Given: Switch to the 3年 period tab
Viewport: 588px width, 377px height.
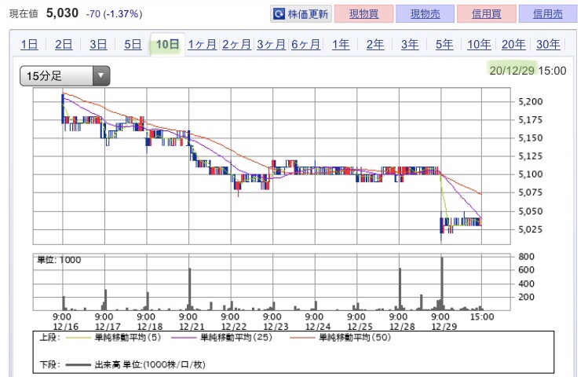Looking at the screenshot, I should click(x=410, y=45).
